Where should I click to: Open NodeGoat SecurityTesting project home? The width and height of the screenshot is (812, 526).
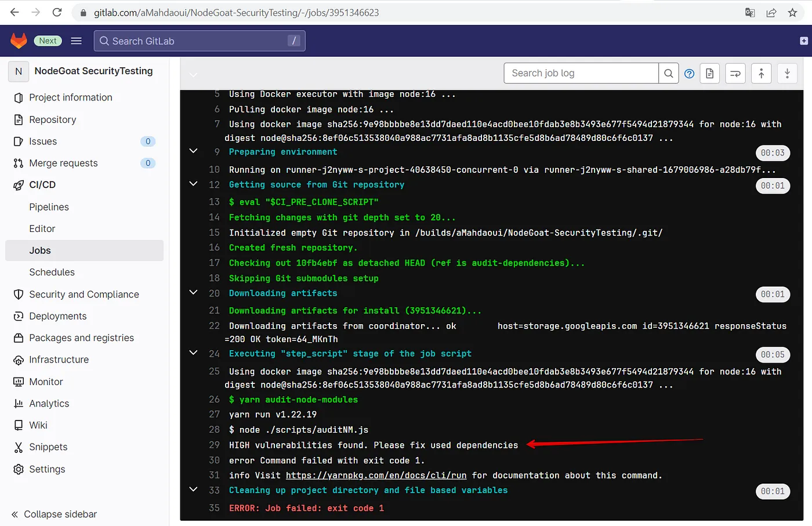click(93, 71)
